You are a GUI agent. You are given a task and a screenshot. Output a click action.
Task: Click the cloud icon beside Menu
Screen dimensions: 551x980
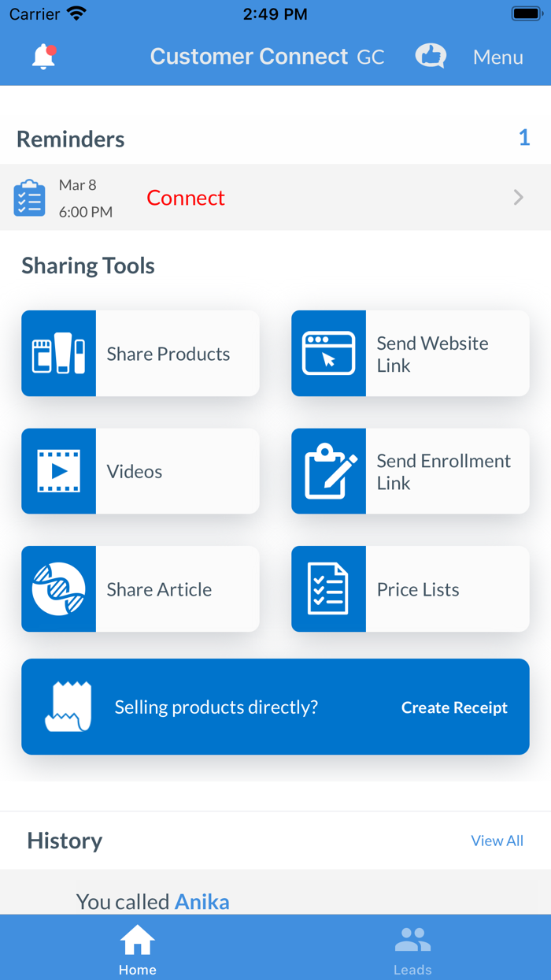(430, 56)
